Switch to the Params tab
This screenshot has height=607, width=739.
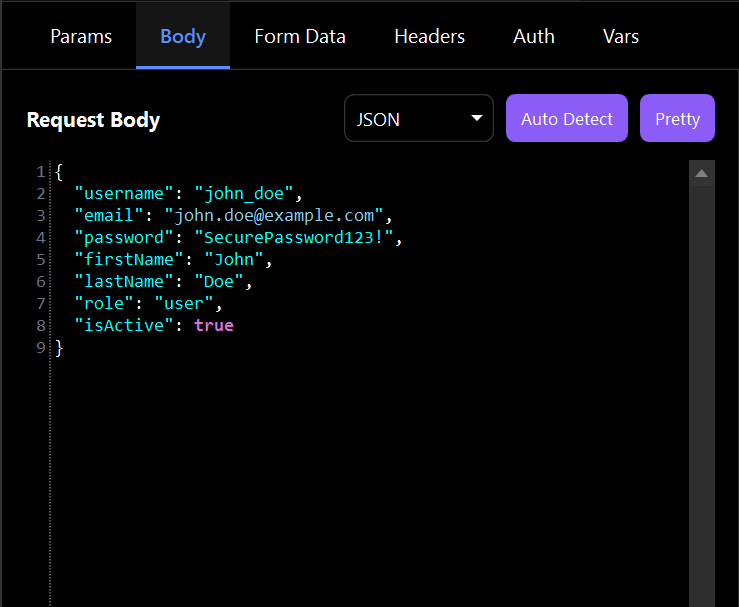tap(81, 36)
